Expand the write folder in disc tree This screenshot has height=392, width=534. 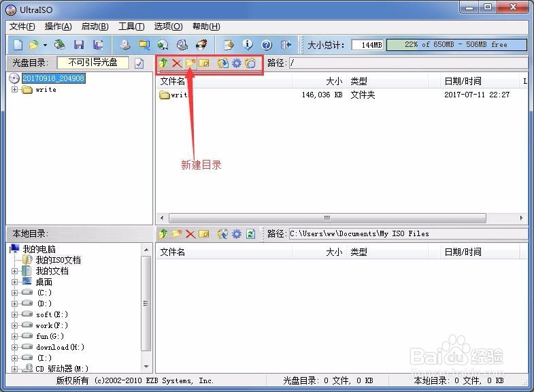coord(14,90)
